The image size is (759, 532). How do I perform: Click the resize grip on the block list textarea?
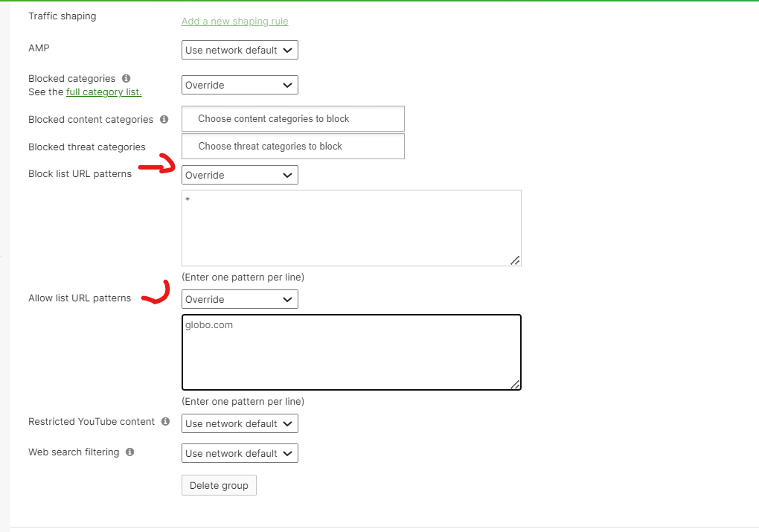516,260
